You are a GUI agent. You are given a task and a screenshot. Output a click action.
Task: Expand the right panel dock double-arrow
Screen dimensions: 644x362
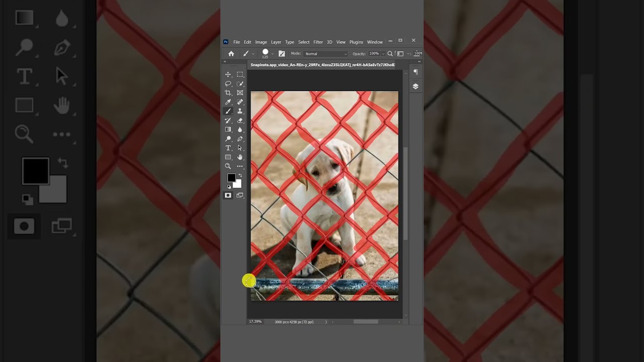coord(419,62)
